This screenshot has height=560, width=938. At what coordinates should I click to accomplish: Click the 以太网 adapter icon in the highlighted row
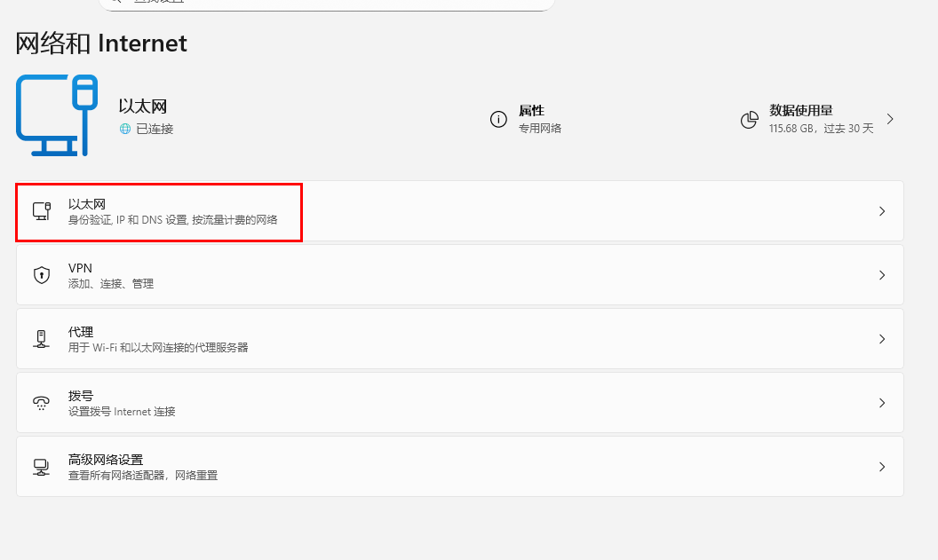tap(42, 211)
